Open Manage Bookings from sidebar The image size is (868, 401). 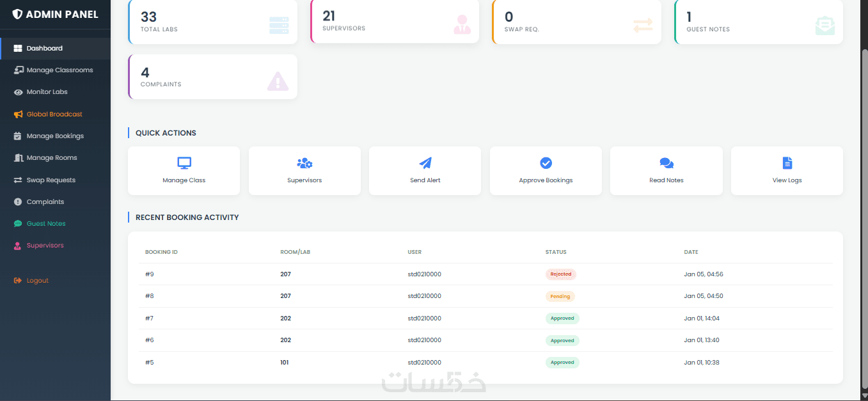pyautogui.click(x=56, y=136)
